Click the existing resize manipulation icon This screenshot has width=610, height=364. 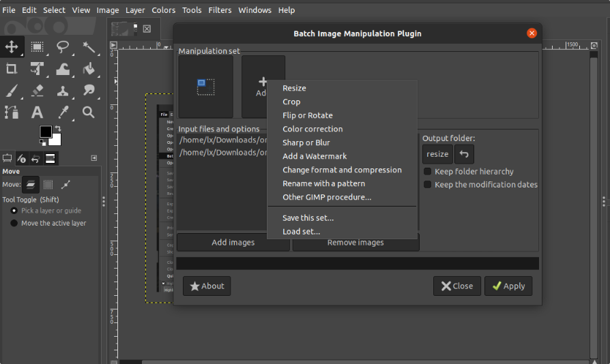(x=206, y=87)
